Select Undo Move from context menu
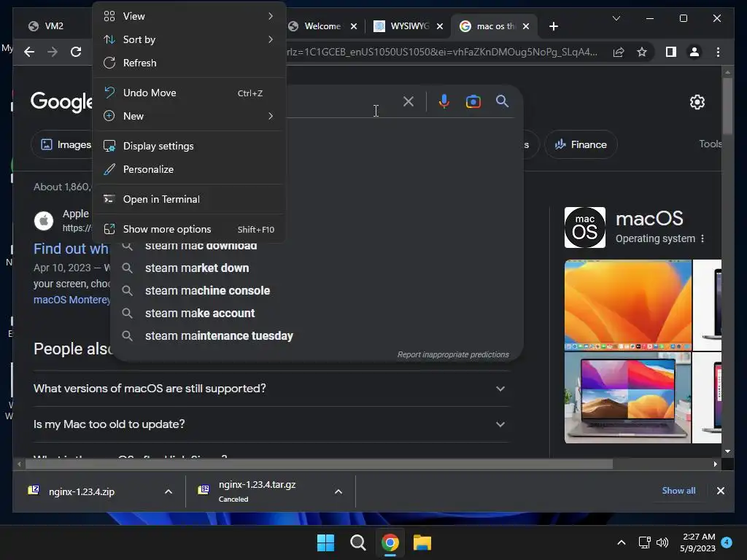 click(x=189, y=93)
